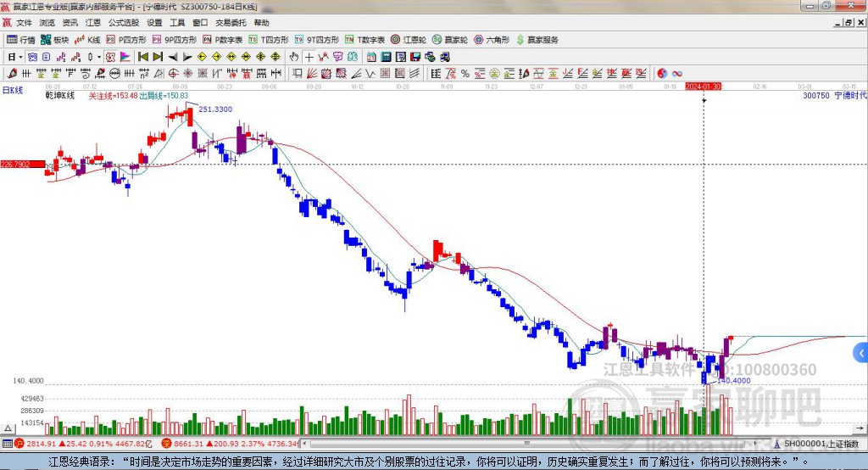Screen dimensions: 868x470
Task: Open the 设置 menu
Action: [154, 23]
